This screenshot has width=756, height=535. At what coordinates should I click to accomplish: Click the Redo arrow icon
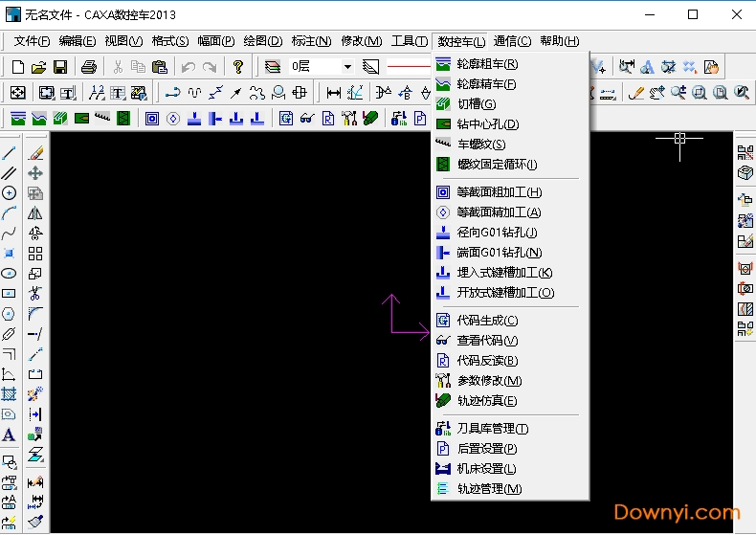210,67
